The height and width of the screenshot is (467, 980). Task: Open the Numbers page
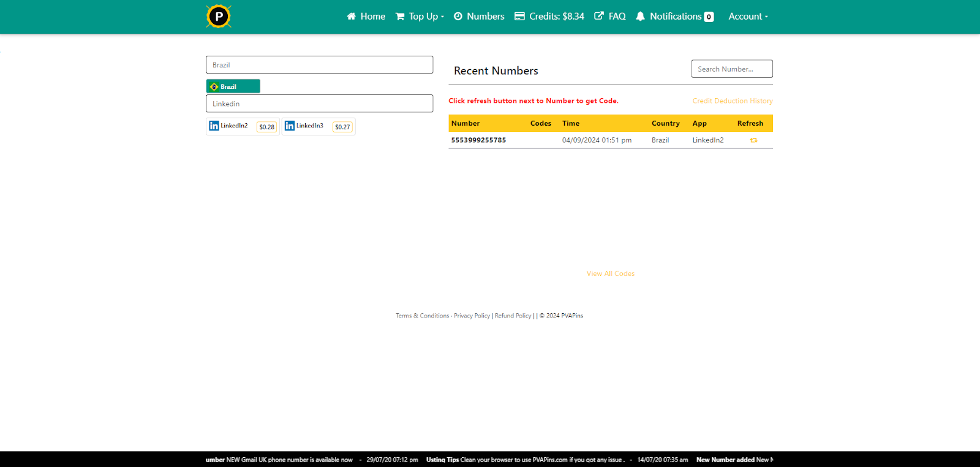click(x=479, y=17)
